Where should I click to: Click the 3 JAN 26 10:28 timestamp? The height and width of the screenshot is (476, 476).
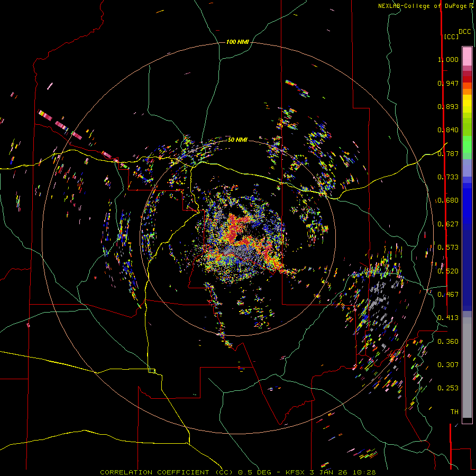(x=342, y=472)
